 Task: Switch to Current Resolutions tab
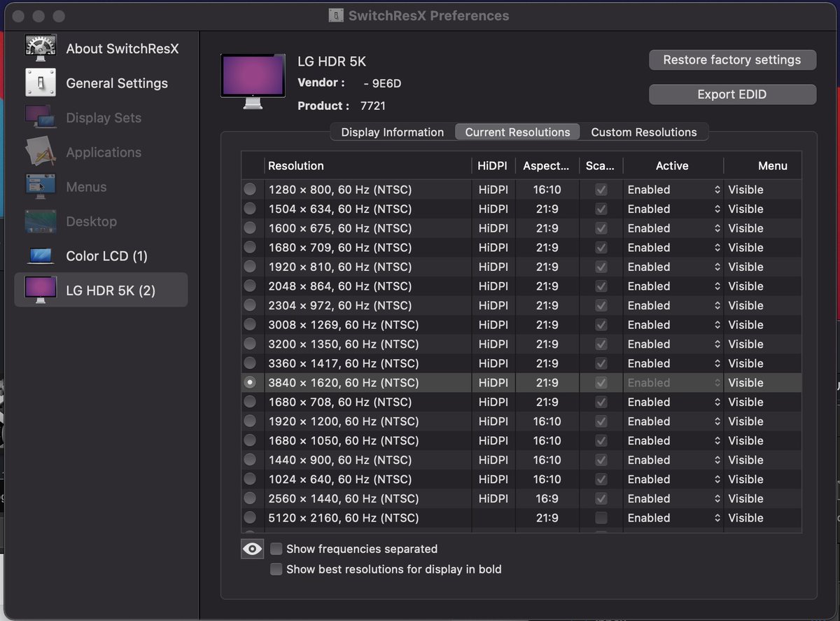coord(517,132)
